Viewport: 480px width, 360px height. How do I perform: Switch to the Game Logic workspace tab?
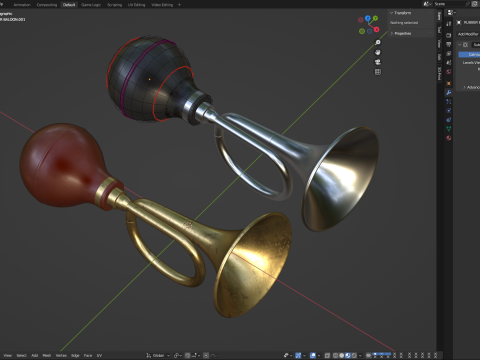(91, 5)
